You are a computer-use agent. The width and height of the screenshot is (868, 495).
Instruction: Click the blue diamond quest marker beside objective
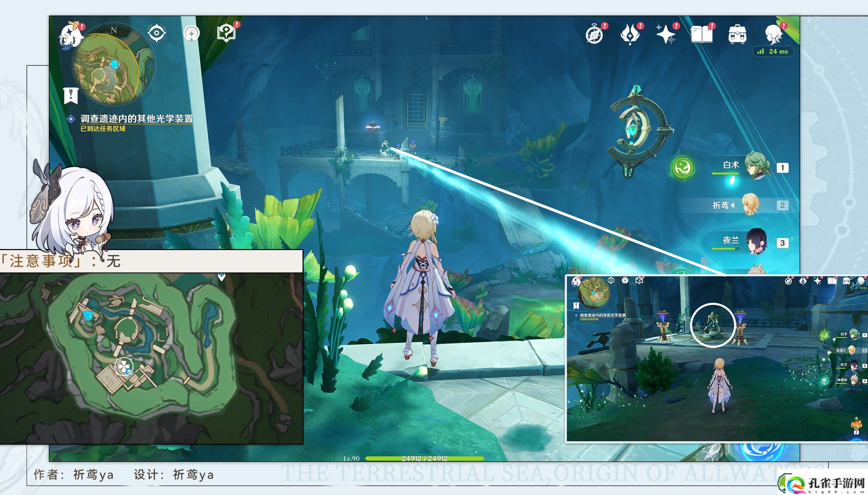click(71, 119)
